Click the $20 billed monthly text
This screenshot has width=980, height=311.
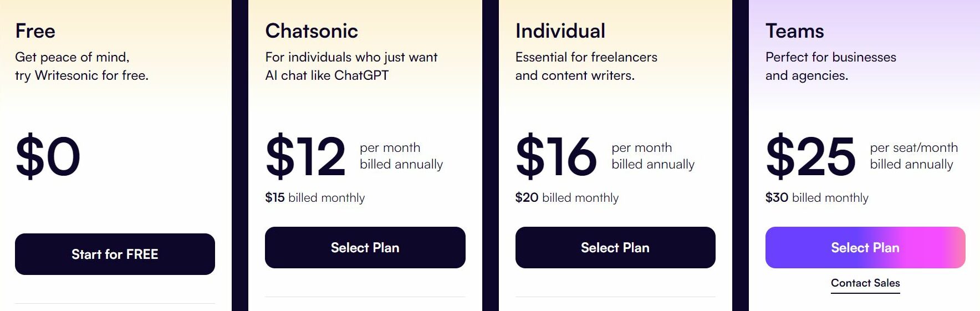(x=567, y=198)
